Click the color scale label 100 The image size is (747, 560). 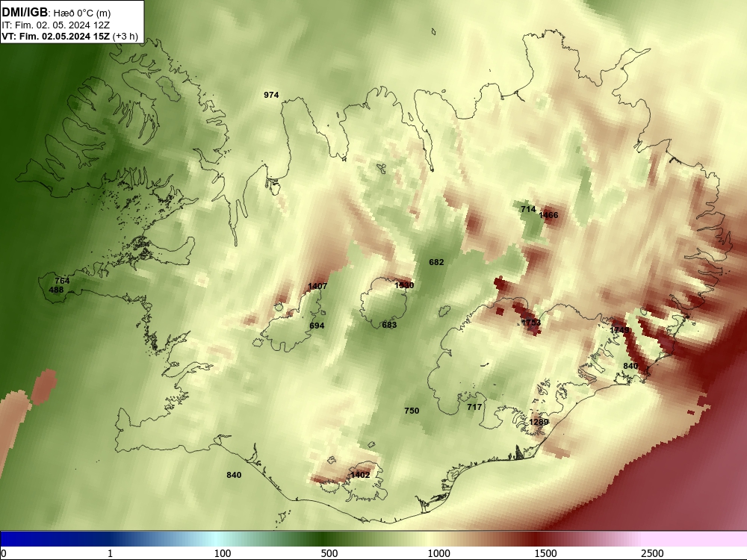point(223,553)
